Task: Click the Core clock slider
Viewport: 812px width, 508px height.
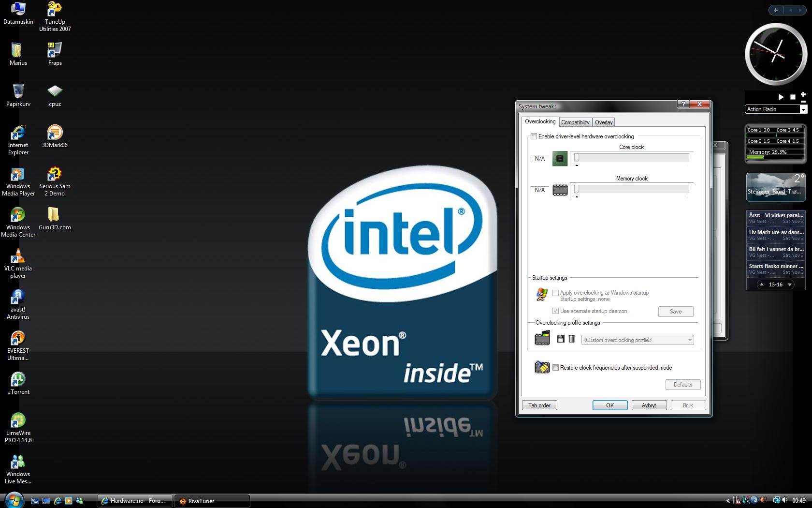Action: tap(631, 158)
